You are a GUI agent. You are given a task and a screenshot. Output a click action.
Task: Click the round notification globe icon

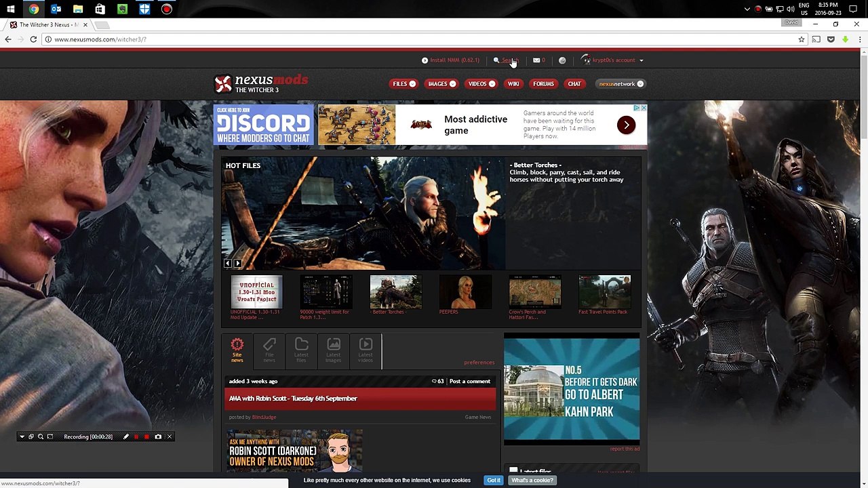tap(562, 60)
